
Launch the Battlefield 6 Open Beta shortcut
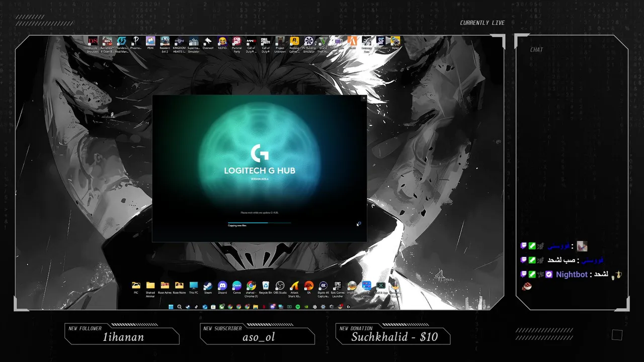(107, 44)
